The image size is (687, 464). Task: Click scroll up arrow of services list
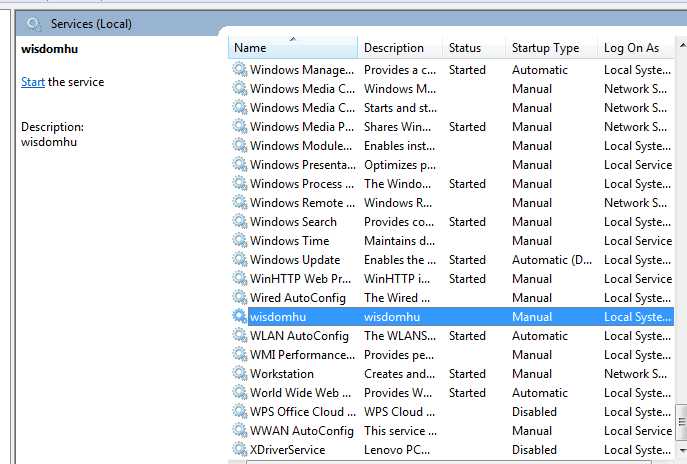click(682, 45)
